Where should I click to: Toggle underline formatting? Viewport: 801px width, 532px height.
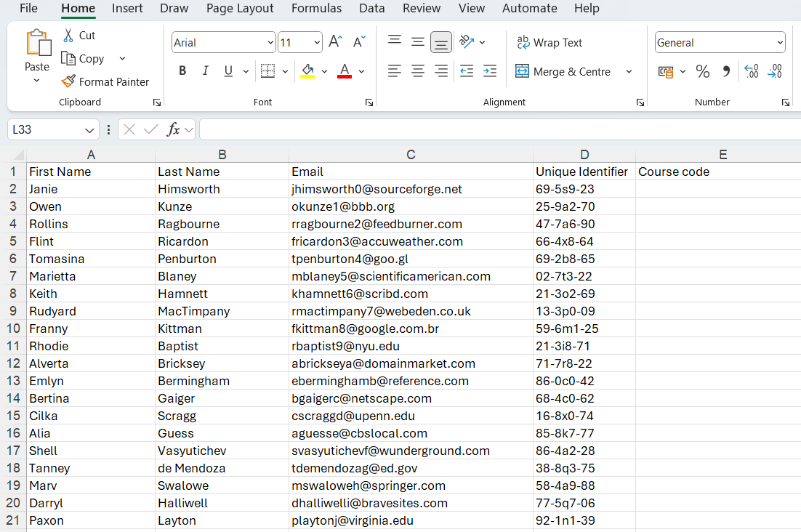click(x=228, y=71)
